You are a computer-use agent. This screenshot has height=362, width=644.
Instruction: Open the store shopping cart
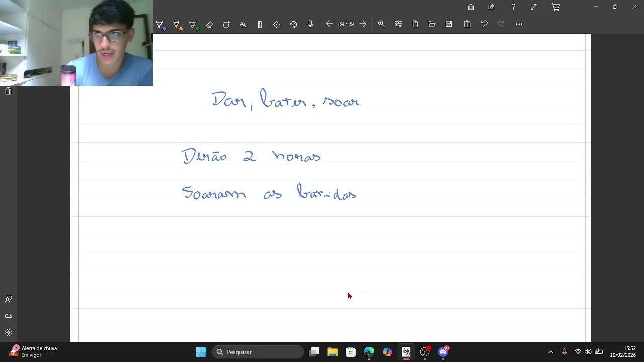coord(556,7)
